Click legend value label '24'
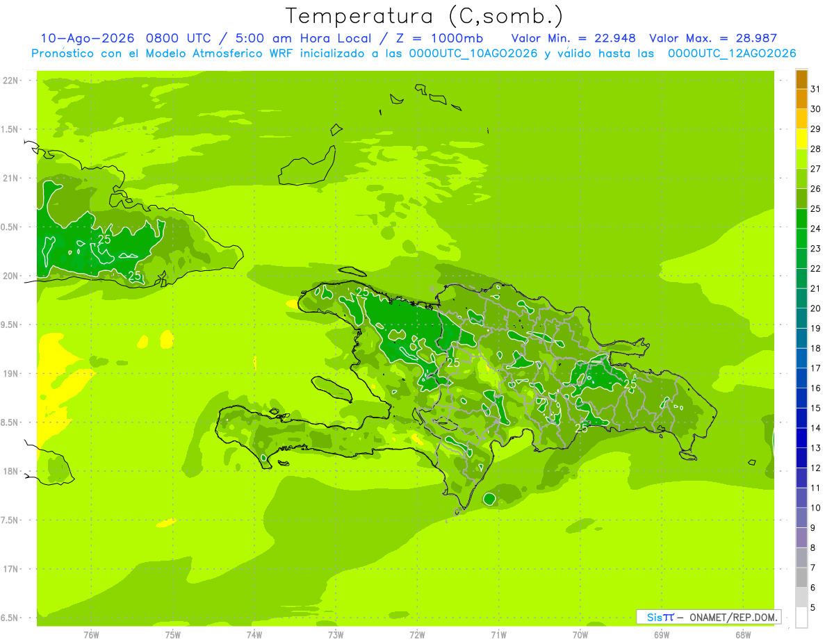 816,229
